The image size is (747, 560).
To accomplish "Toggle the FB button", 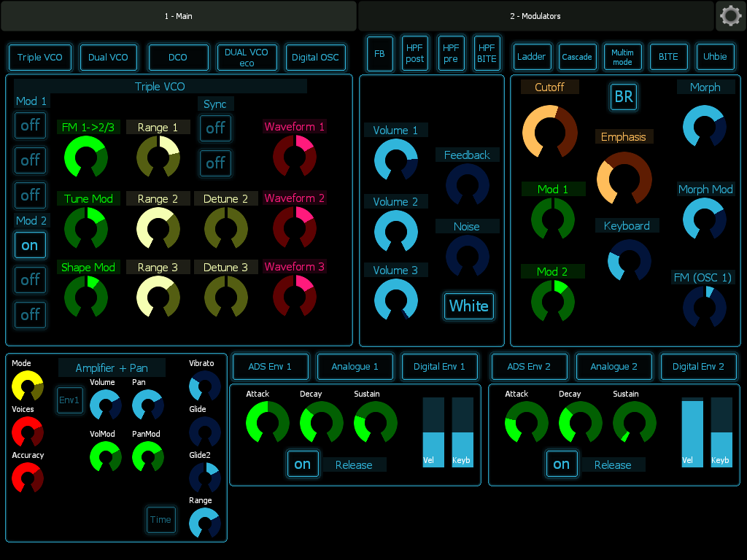I will tap(379, 54).
